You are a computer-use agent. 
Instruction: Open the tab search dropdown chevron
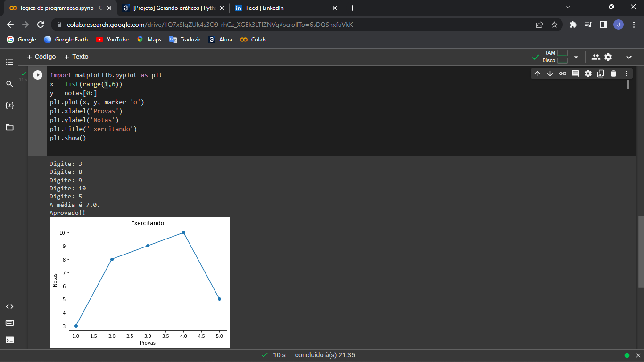[568, 7]
